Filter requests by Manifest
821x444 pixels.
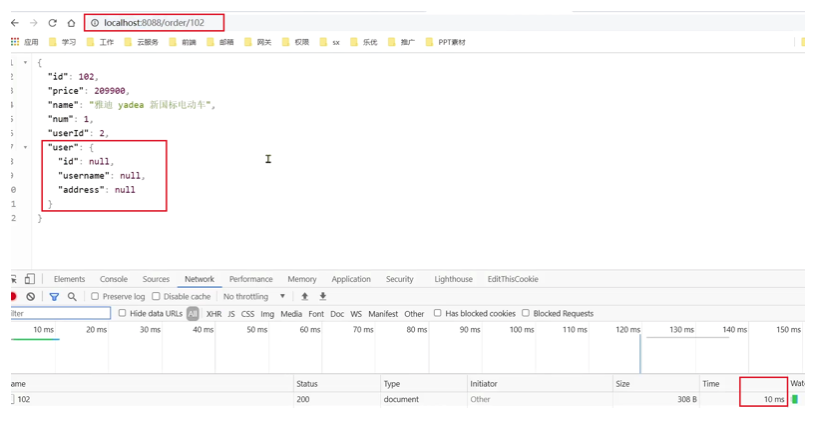coord(383,314)
